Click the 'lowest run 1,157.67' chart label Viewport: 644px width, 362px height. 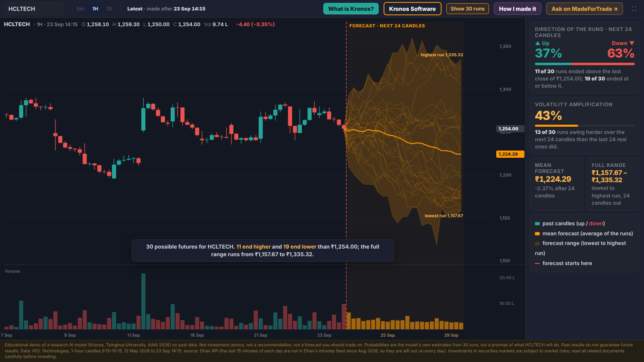[444, 216]
